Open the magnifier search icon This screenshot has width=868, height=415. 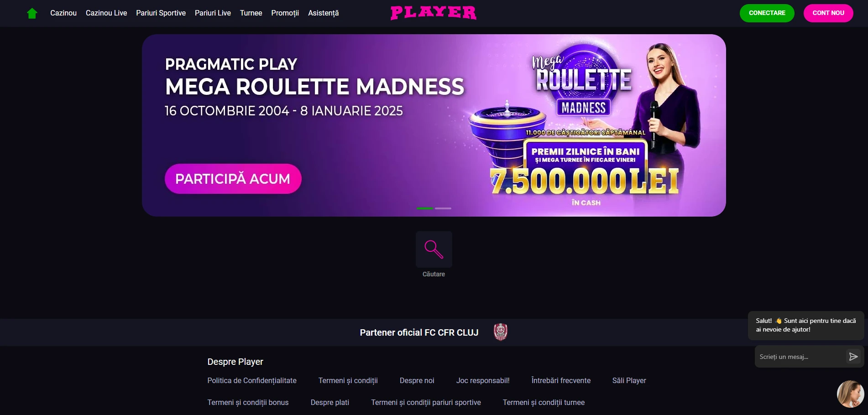point(434,249)
